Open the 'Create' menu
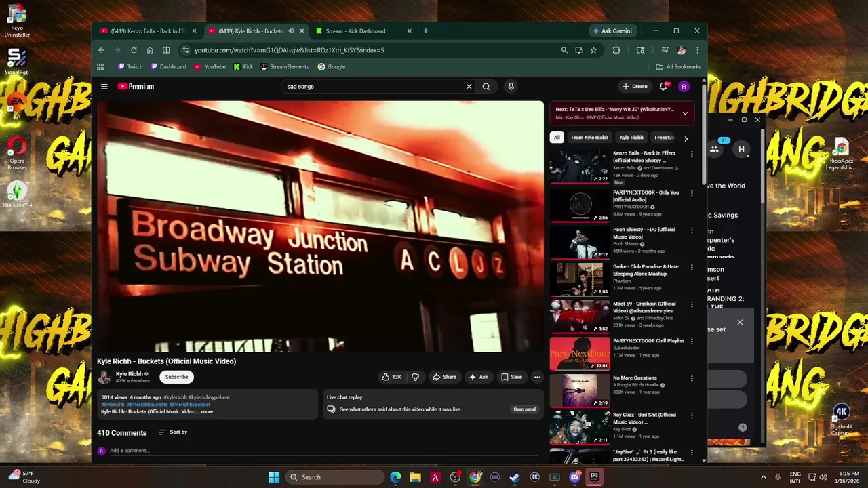The height and width of the screenshot is (488, 868). tap(635, 87)
